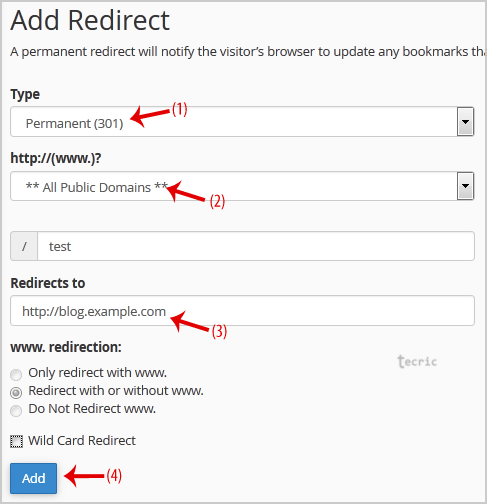Click the Type label
This screenshot has width=487, height=504.
25,95
